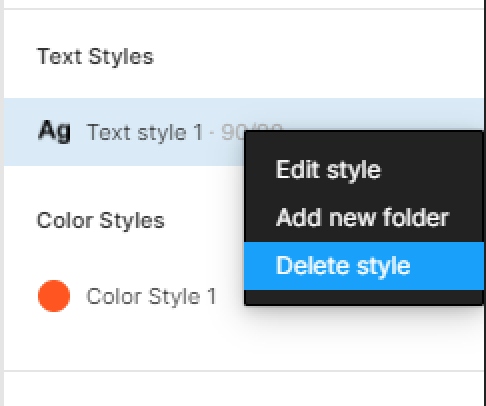Click the divider line above Text Styles header

[x=244, y=9]
